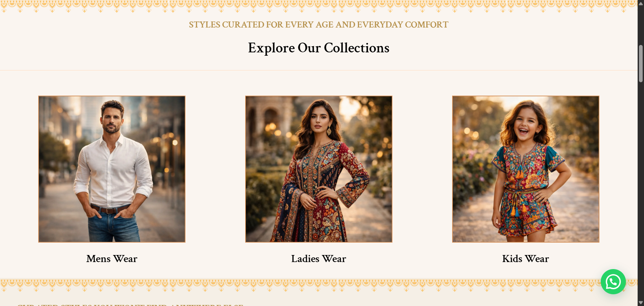Screen dimensions: 644x306
Task: Click the scrollbar down arrow
Action: tap(641, 303)
